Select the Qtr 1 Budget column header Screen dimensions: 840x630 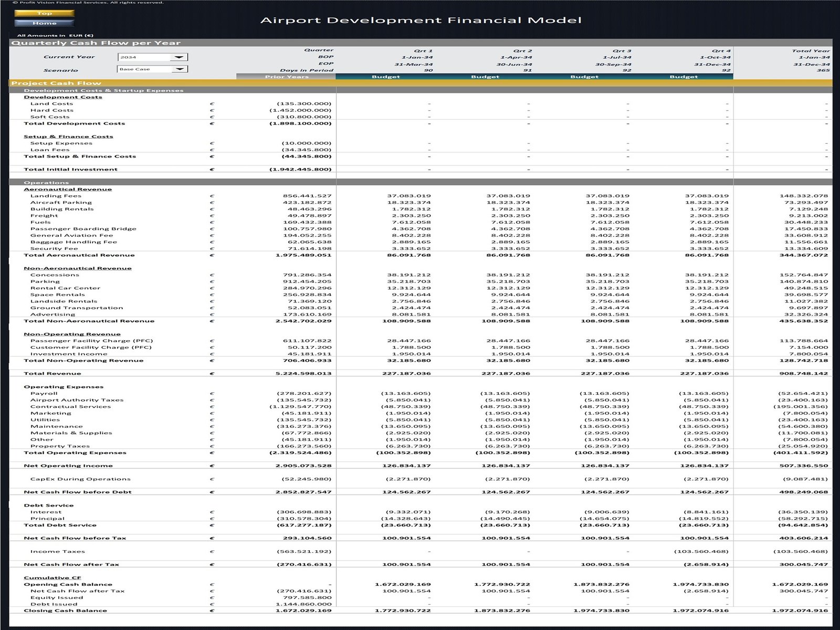[x=385, y=77]
